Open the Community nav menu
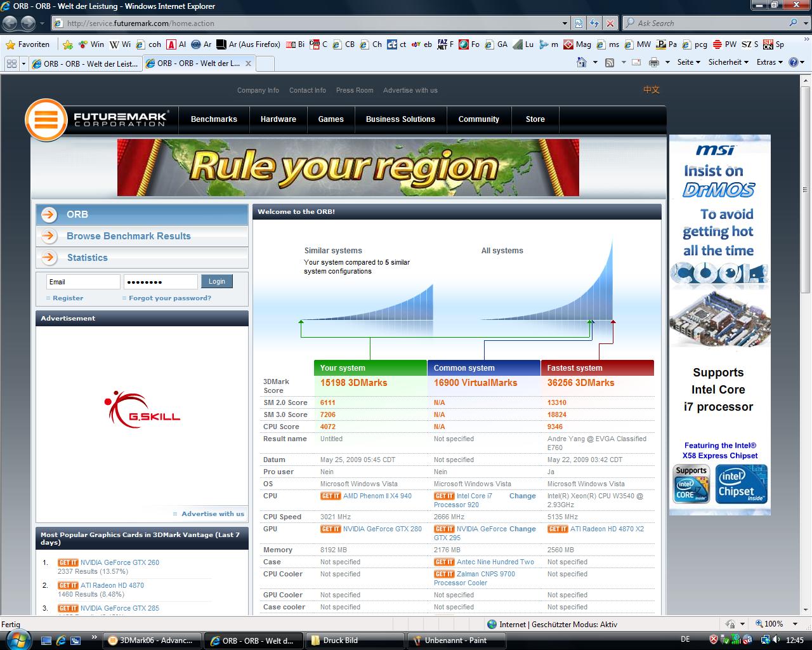 coord(478,119)
